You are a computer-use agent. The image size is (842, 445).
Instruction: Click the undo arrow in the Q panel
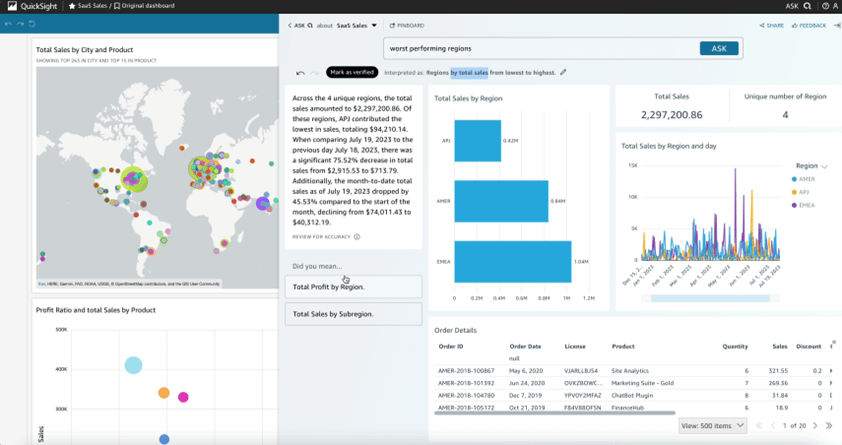coord(300,73)
